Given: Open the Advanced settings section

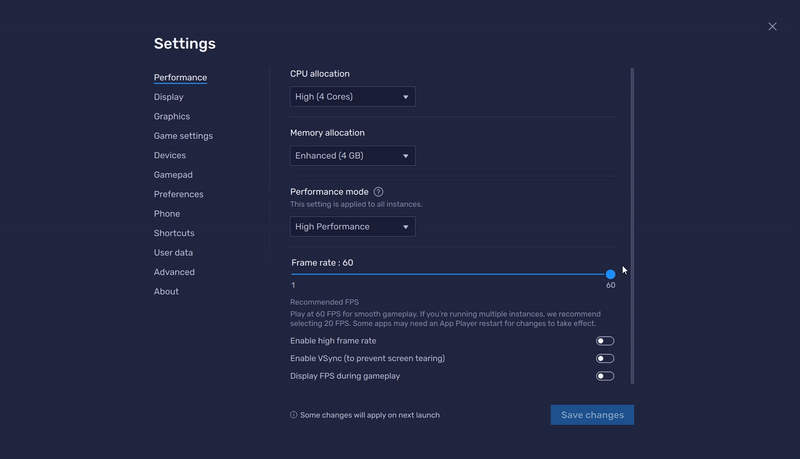Looking at the screenshot, I should pyautogui.click(x=174, y=272).
